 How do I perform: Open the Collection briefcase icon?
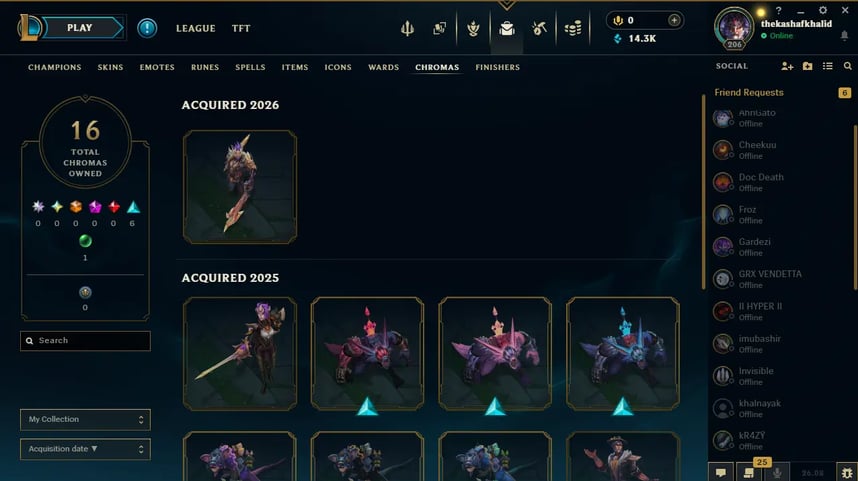507,28
